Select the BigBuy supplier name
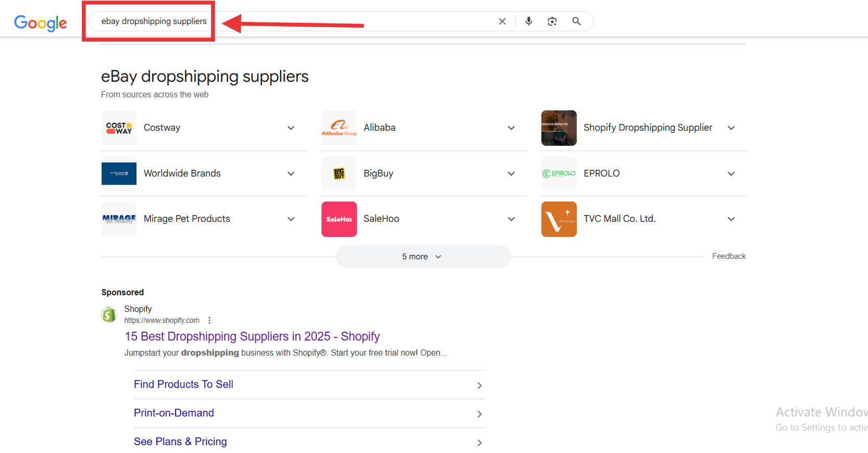 coord(378,173)
